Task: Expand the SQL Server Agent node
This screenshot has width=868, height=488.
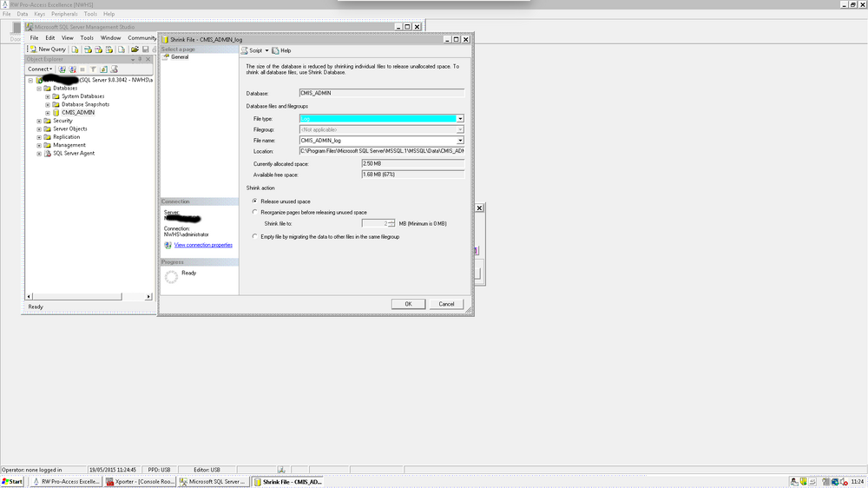Action: coord(39,154)
